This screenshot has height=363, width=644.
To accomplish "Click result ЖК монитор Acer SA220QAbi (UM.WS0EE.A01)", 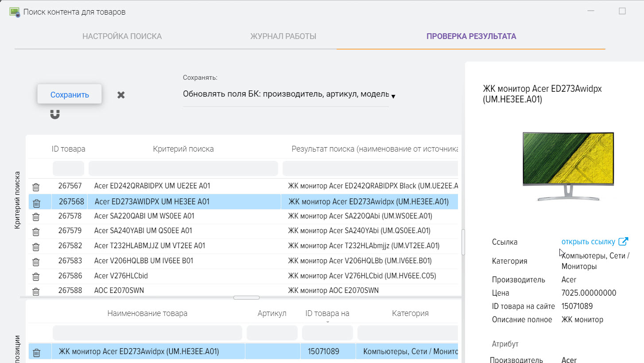I will tap(360, 216).
